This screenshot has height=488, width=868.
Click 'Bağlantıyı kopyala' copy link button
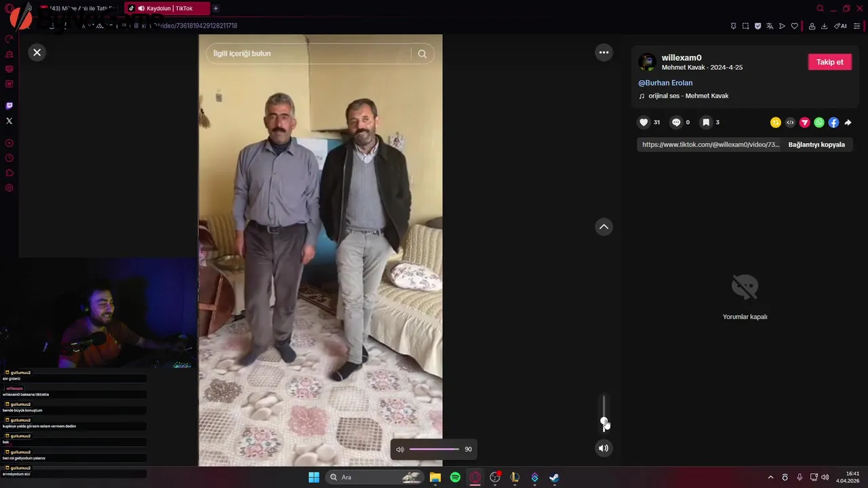click(x=816, y=144)
